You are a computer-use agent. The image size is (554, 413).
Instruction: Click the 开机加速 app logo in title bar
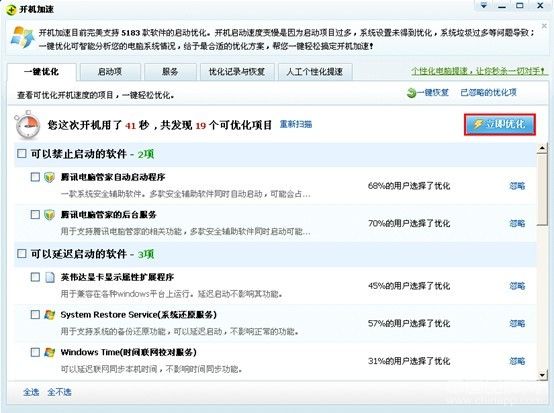11,10
